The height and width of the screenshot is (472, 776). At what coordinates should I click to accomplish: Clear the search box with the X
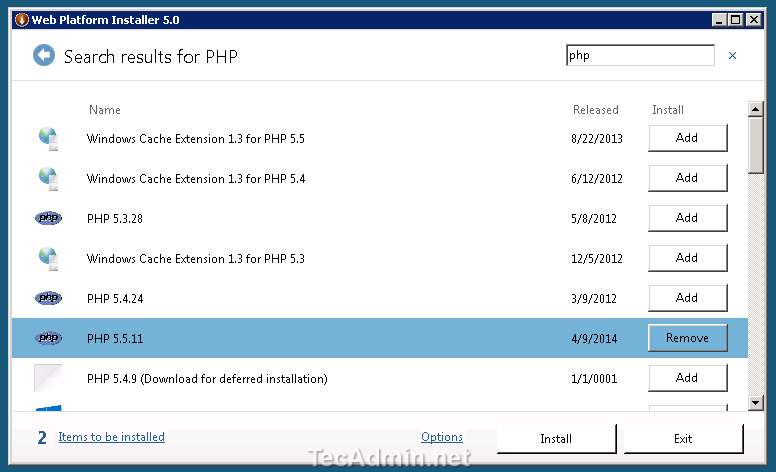[732, 56]
